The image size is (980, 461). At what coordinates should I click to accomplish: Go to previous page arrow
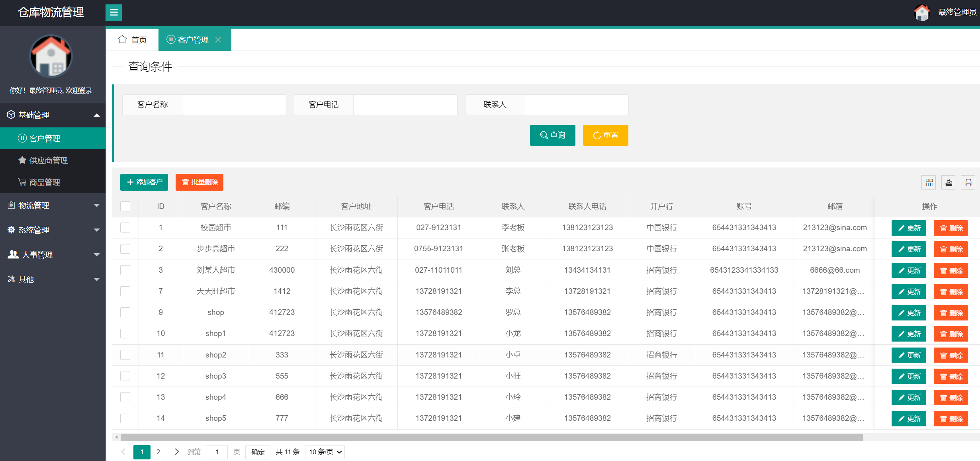coord(123,452)
